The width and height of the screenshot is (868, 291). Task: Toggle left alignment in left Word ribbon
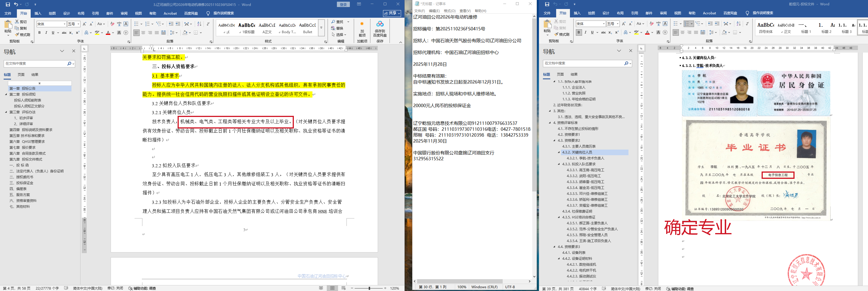(137, 33)
